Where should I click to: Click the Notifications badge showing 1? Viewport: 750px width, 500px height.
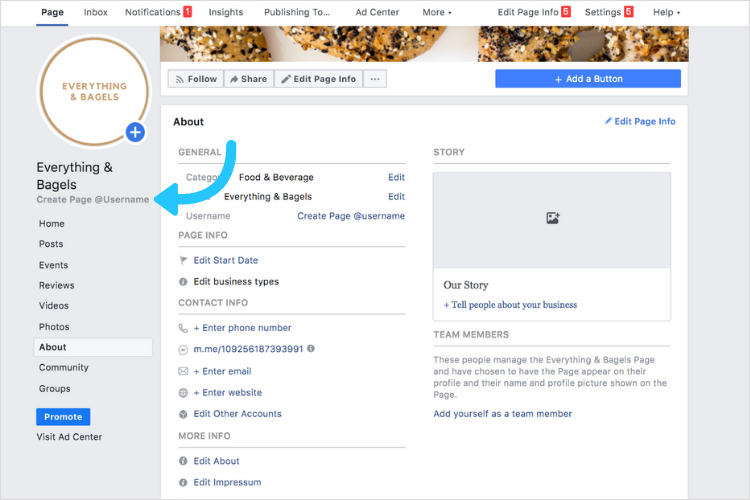188,11
